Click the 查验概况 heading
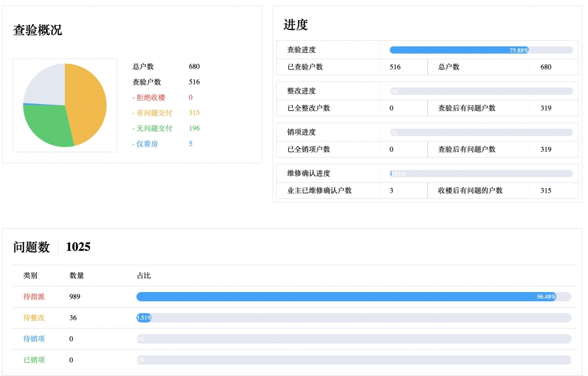Image resolution: width=588 pixels, height=376 pixels. point(37,30)
